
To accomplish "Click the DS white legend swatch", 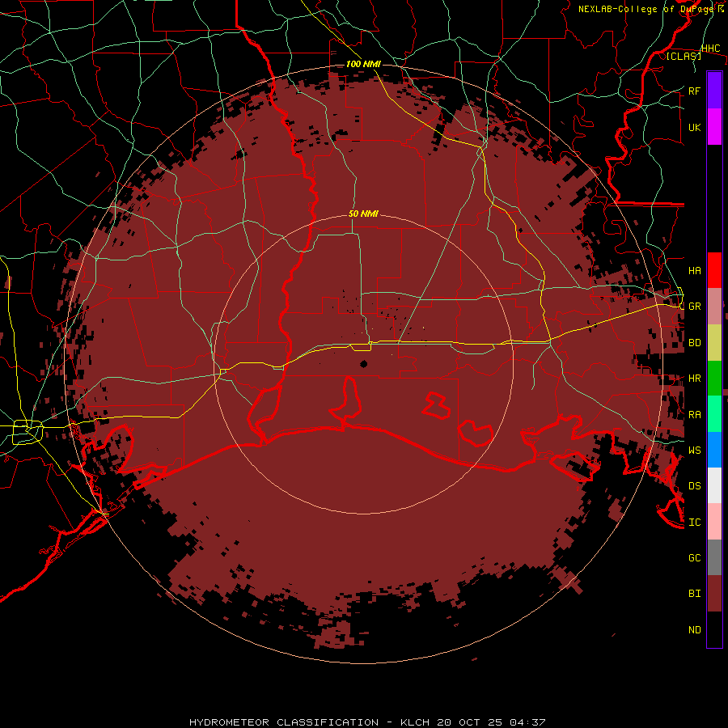I will (714, 485).
